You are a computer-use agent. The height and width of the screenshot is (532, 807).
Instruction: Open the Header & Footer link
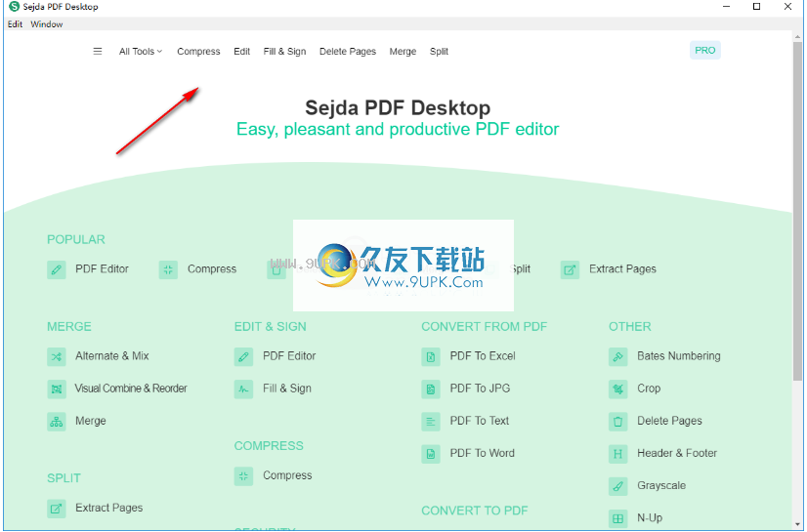click(677, 453)
